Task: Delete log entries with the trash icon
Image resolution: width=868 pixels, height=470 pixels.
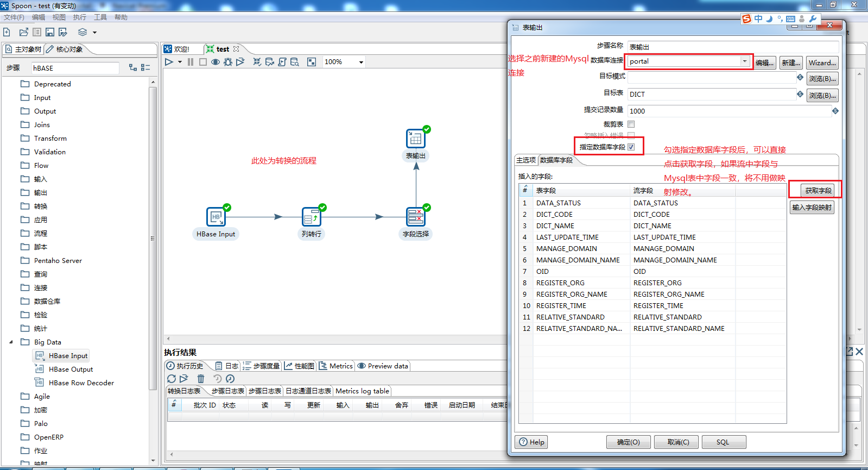Action: tap(201, 379)
